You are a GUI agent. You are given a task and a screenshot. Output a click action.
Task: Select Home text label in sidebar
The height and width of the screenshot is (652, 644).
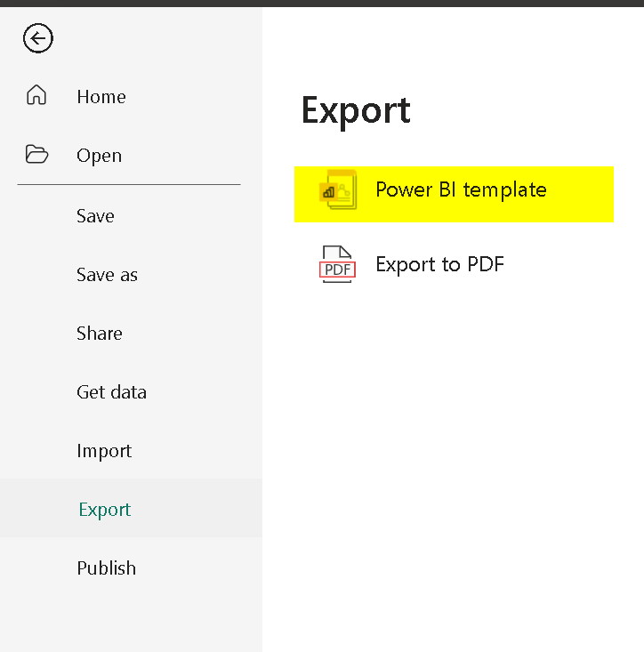pyautogui.click(x=101, y=97)
